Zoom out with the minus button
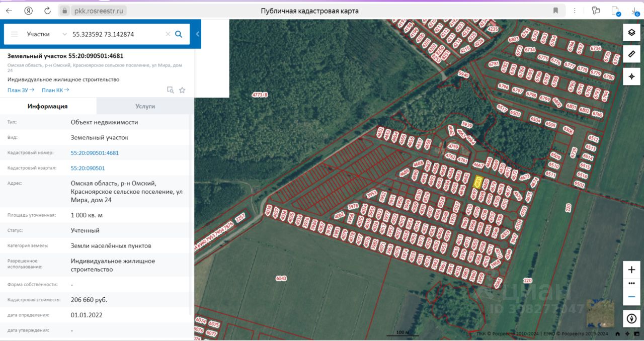644x341 pixels. pos(631,297)
